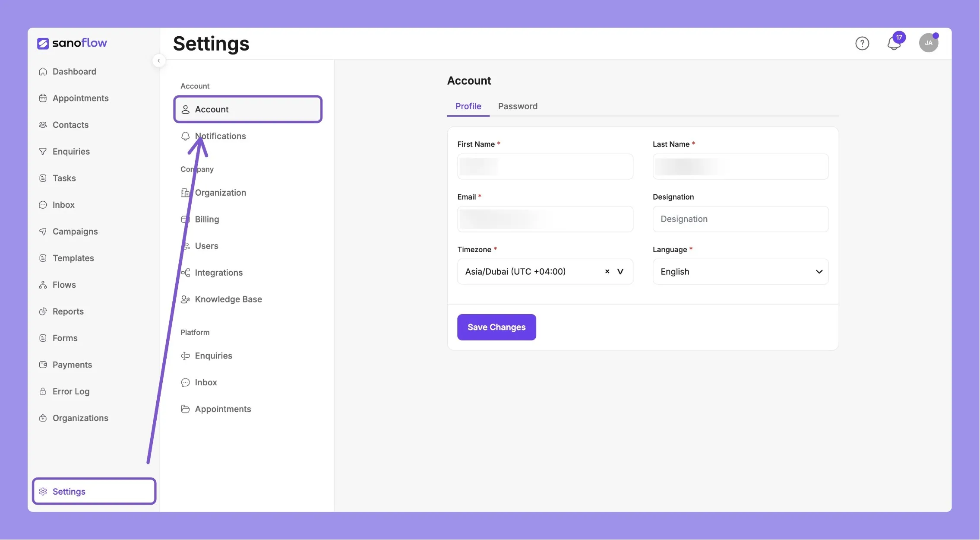Screen dimensions: 980x540
Task: Select Account in settings menu
Action: 248,110
